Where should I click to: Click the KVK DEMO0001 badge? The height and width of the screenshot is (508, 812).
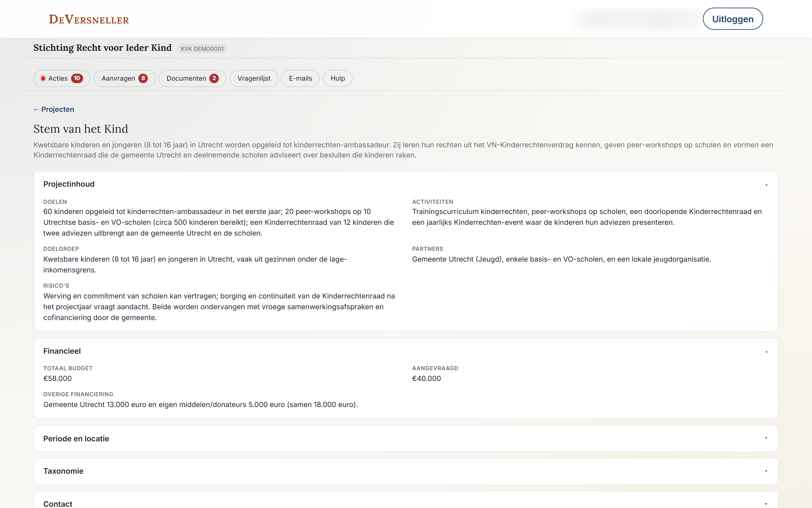pyautogui.click(x=202, y=49)
